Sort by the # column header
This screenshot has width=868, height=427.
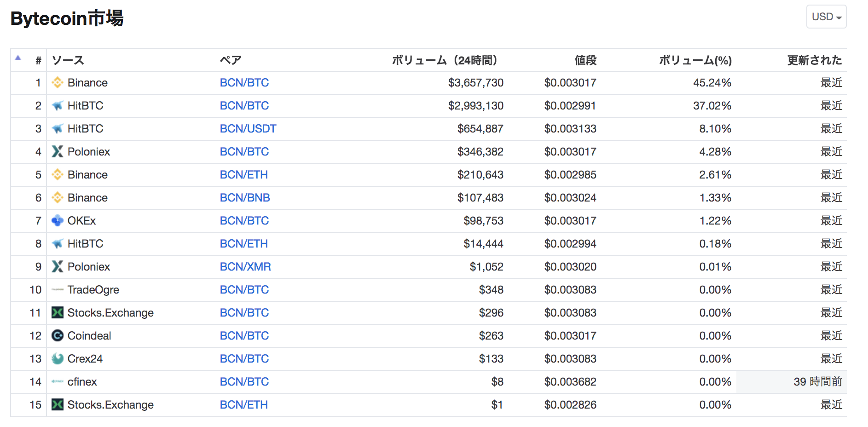[x=39, y=60]
